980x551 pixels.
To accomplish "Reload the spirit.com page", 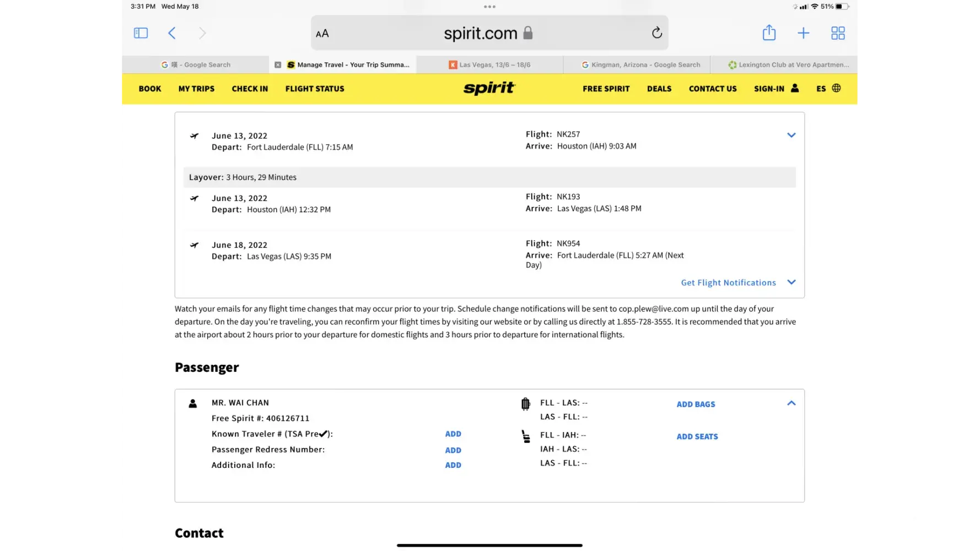I will [656, 33].
